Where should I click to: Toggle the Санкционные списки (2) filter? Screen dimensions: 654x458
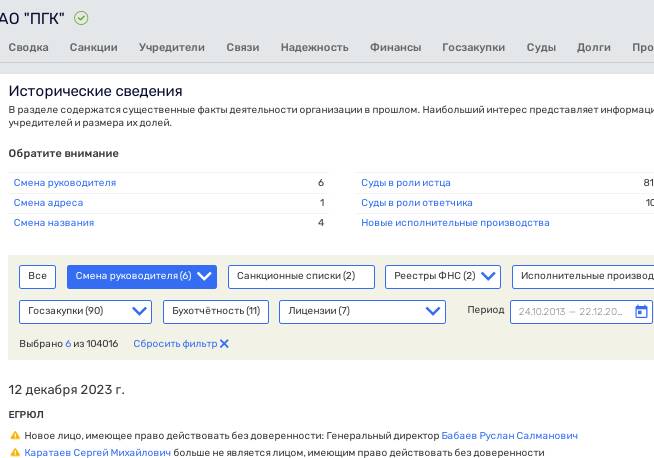coord(301,277)
